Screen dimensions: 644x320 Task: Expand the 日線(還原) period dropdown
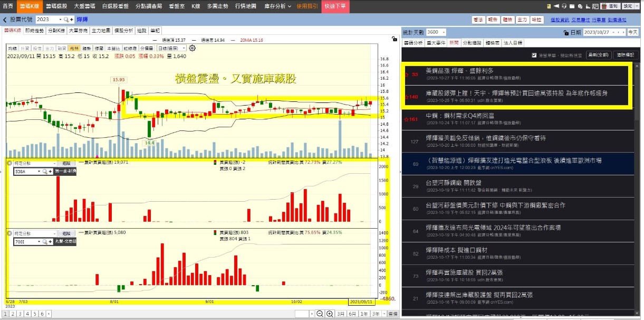[172, 48]
